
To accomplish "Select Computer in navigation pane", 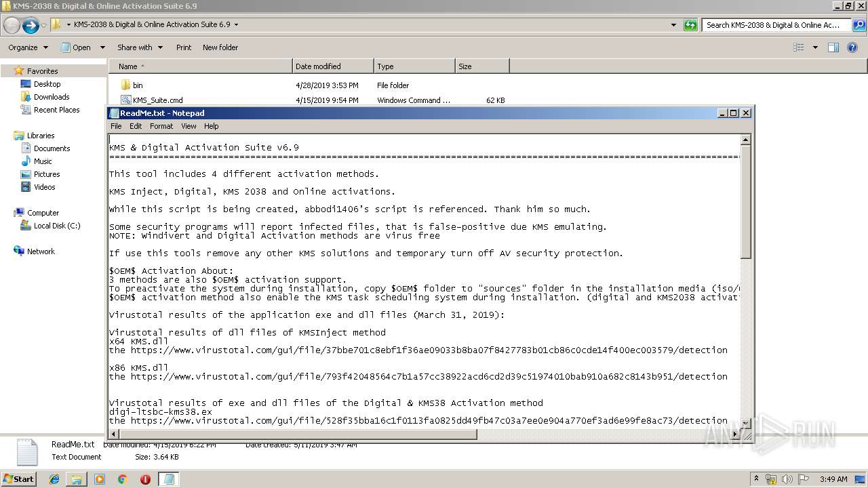I will tap(43, 213).
